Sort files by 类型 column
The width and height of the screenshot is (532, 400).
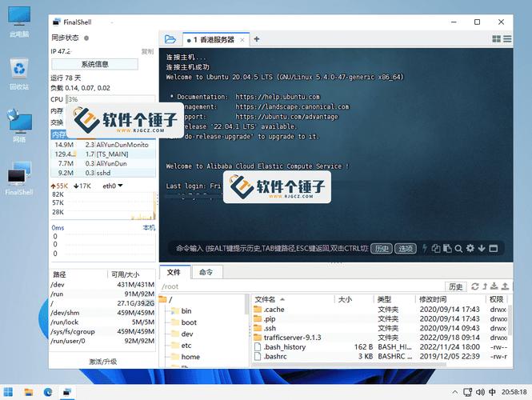pyautogui.click(x=384, y=299)
